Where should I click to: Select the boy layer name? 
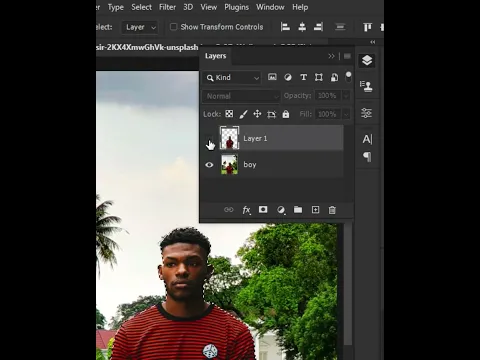[x=250, y=165]
